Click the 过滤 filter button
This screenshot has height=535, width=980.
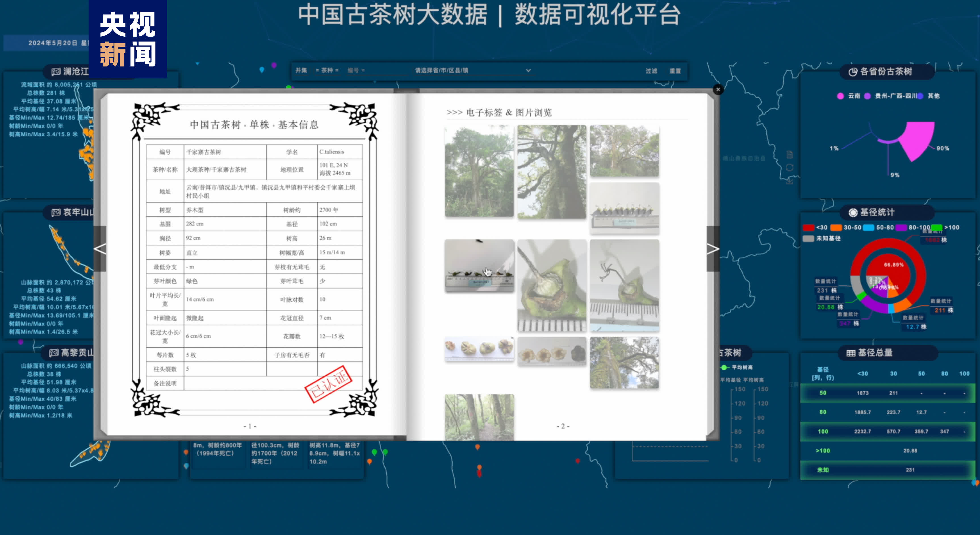coord(651,71)
